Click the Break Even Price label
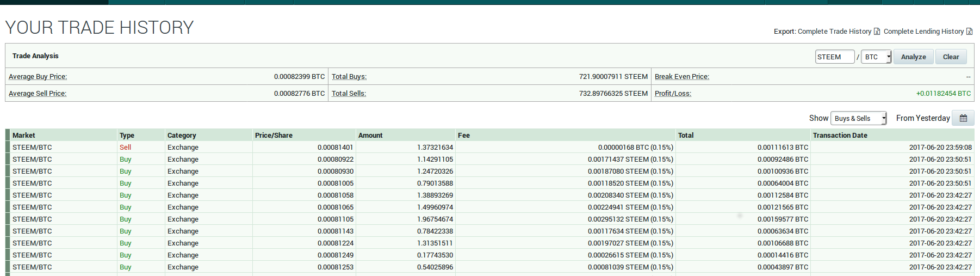Screen dimensions: 980x276 tap(682, 77)
